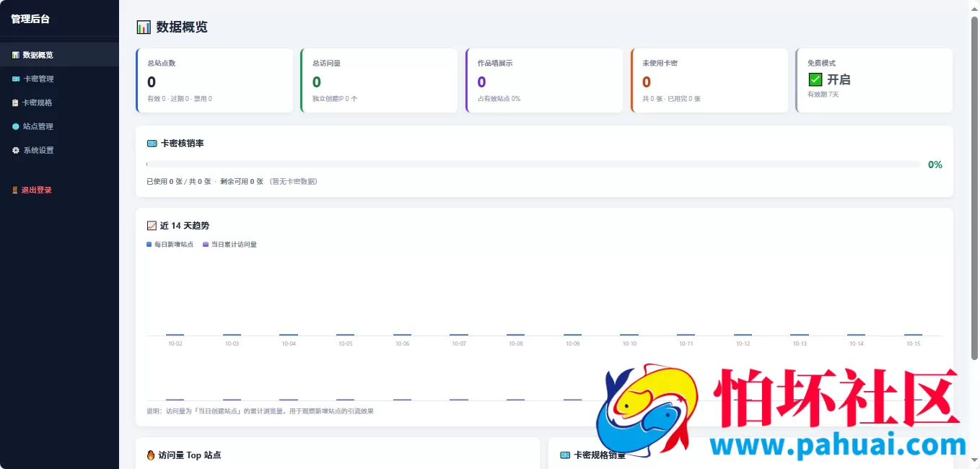Viewport: 980px width, 469px height.
Task: Click the 总访问量 card label
Action: 327,63
